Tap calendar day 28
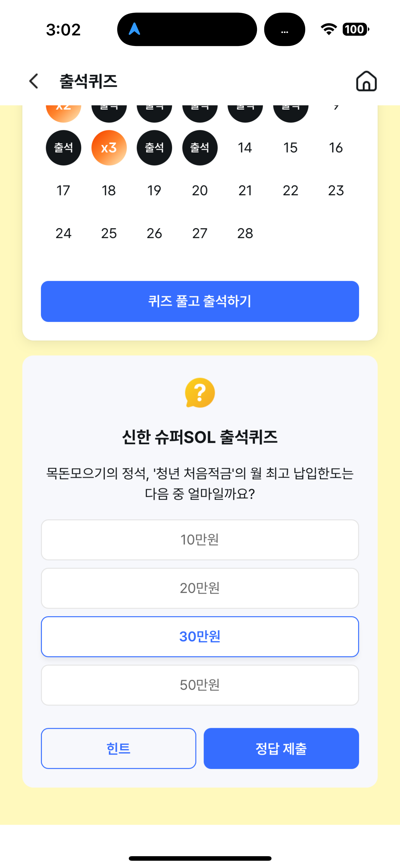Screen dimensions: 400x868 pyautogui.click(x=245, y=233)
